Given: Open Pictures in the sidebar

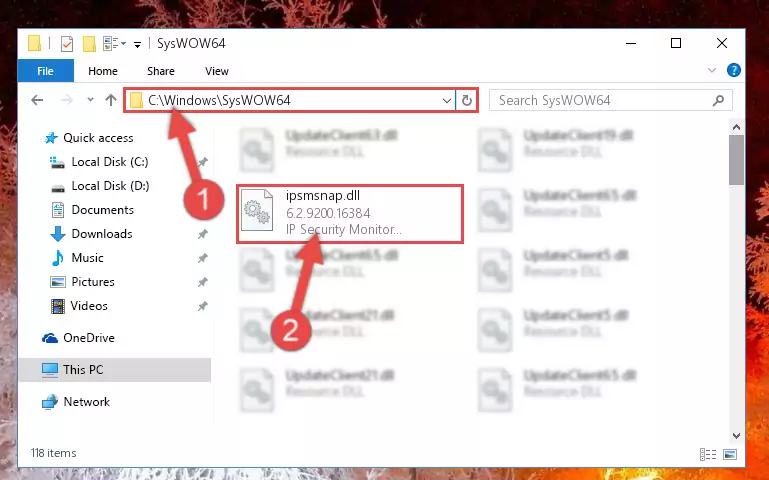Looking at the screenshot, I should (93, 282).
